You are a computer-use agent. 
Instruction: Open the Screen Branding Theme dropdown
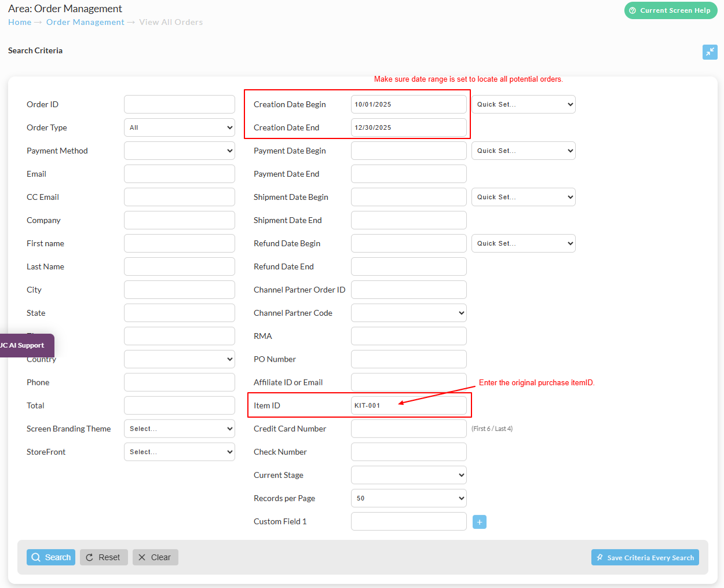tap(180, 429)
